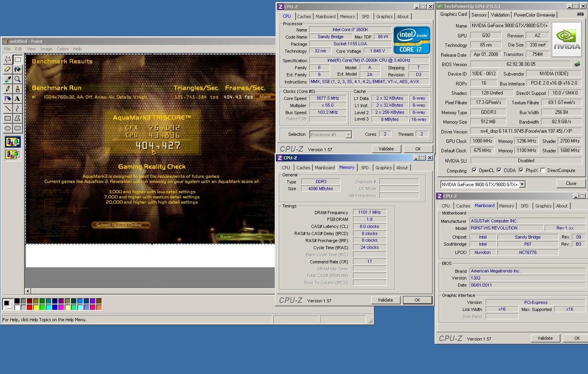Click the GPU-Z camera screenshot icon
Image resolution: width=588 pixels, height=374 pixels.
(580, 15)
